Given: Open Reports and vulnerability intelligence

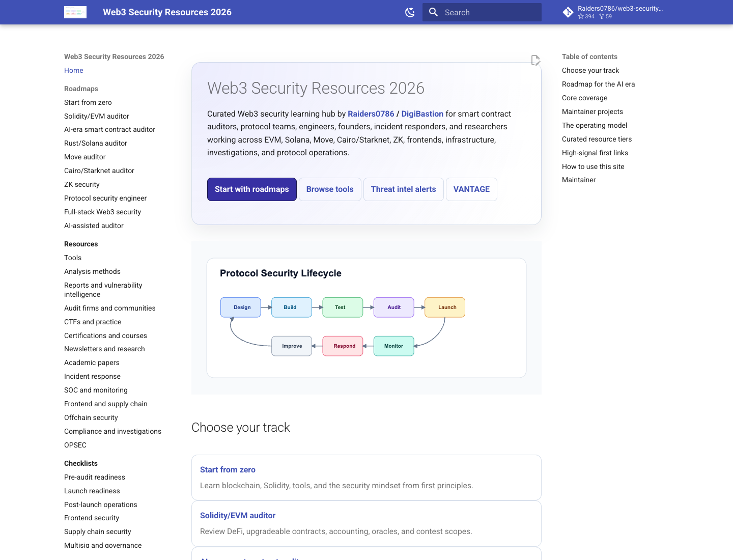Looking at the screenshot, I should tap(103, 290).
